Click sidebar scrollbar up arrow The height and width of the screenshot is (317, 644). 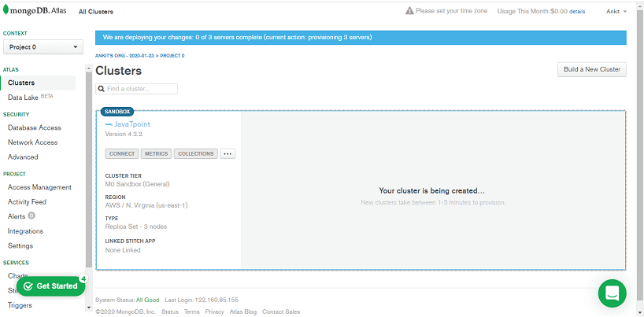[x=89, y=68]
